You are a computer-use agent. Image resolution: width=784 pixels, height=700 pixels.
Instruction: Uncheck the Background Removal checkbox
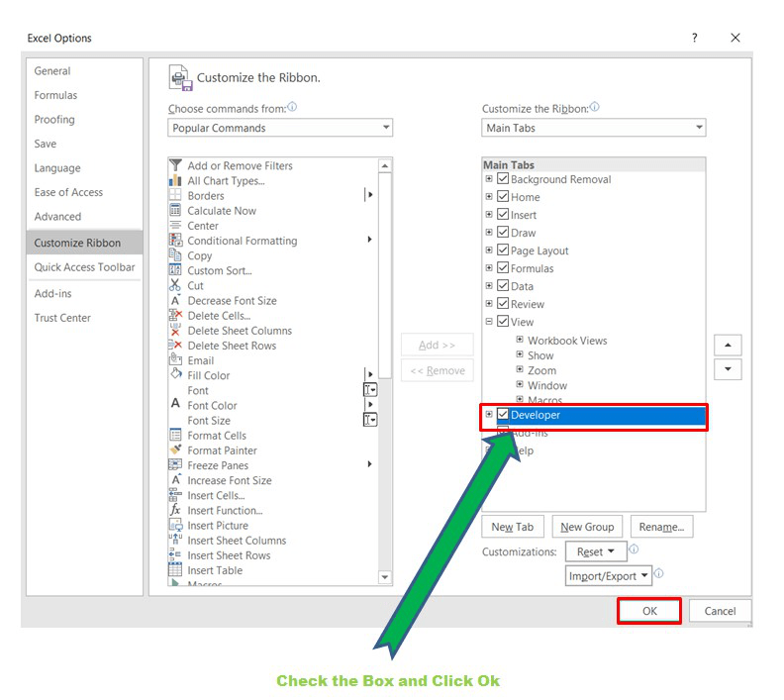[503, 178]
